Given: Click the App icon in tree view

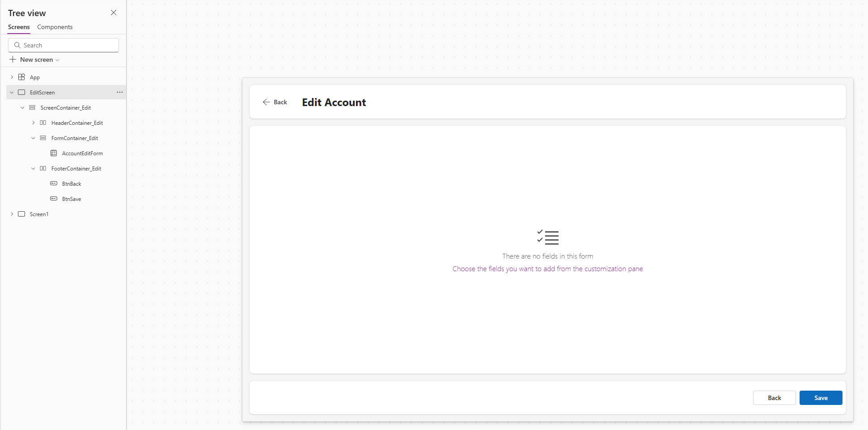Looking at the screenshot, I should pos(21,77).
